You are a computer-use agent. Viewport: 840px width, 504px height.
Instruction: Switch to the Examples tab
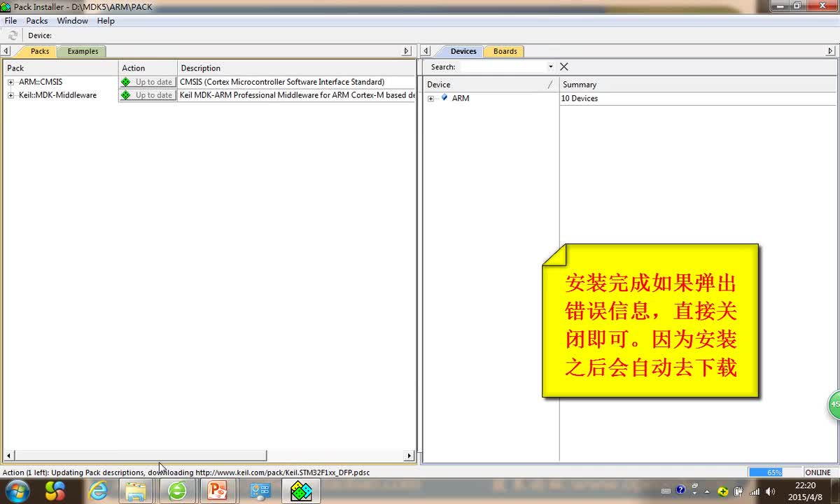pyautogui.click(x=83, y=51)
